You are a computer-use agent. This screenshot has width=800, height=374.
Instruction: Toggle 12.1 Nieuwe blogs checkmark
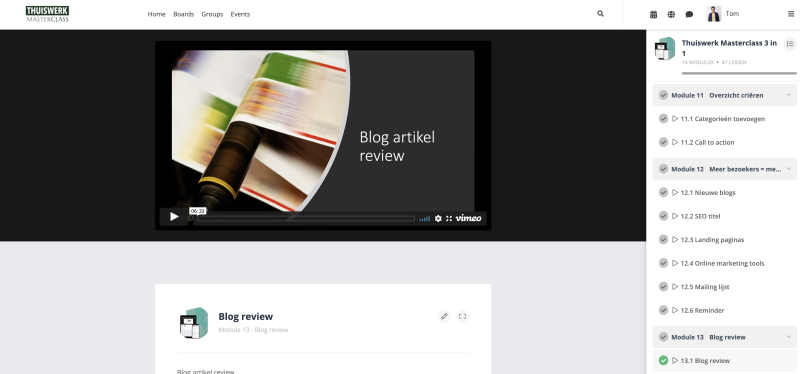click(663, 192)
